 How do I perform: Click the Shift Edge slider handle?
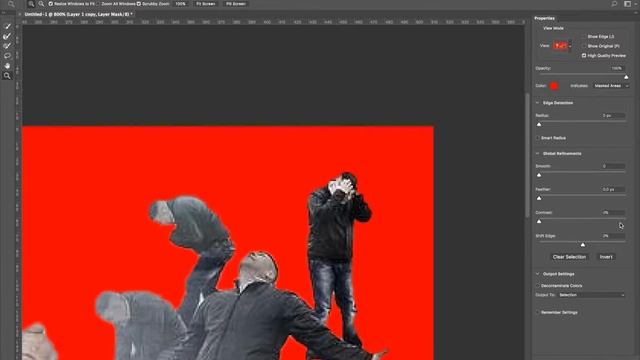pos(583,244)
